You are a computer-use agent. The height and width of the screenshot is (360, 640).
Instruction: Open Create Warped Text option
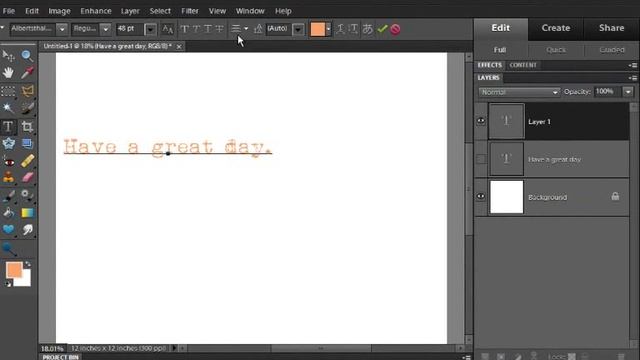coord(340,29)
